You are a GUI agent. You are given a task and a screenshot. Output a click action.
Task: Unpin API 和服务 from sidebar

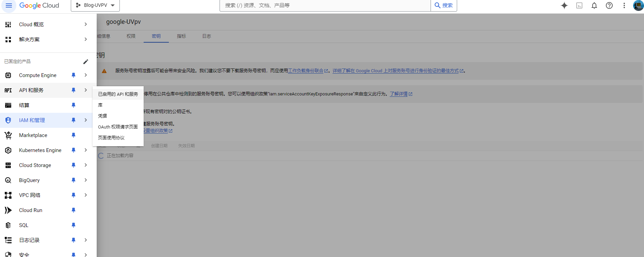[x=74, y=90]
